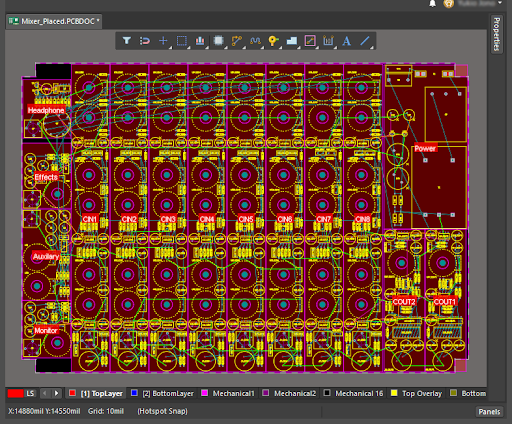Open the LS layer set selector

21,393
